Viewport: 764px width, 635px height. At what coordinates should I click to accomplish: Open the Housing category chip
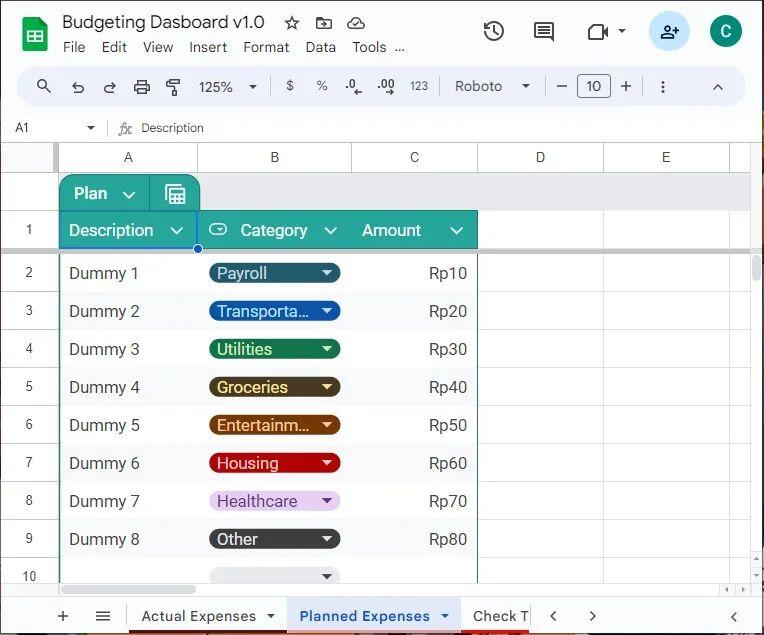pyautogui.click(x=274, y=463)
